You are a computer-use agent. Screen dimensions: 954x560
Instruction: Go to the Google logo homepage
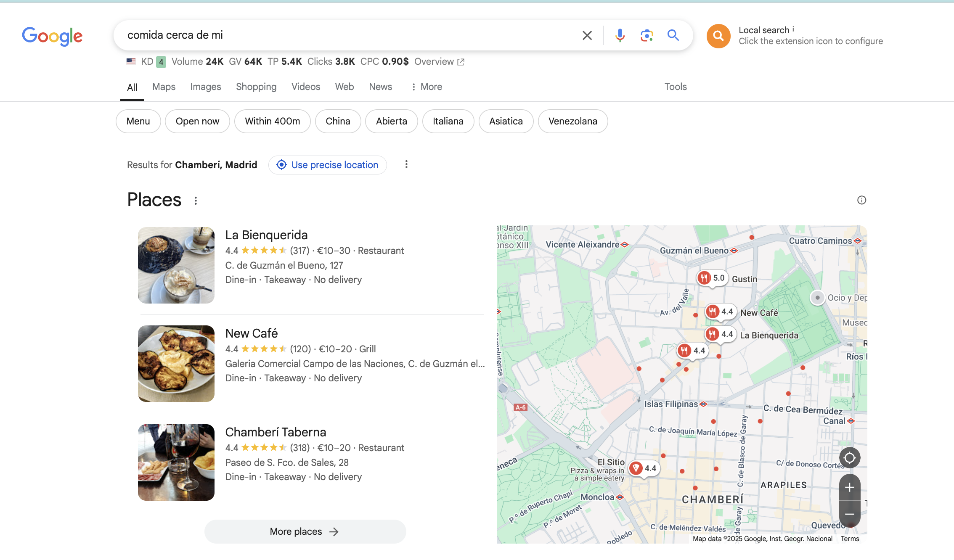click(52, 36)
